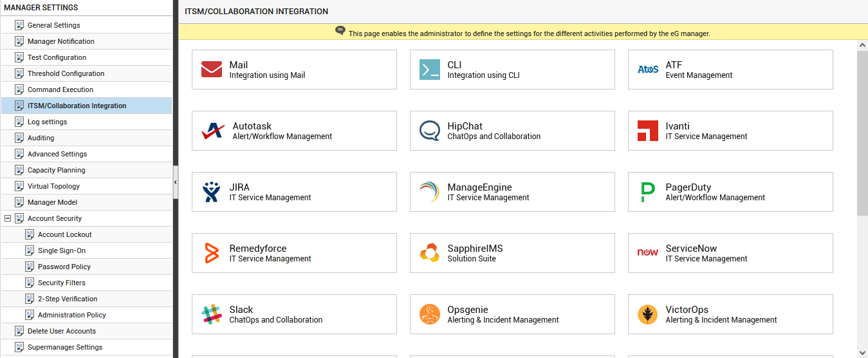
Task: Open Manager Notification settings
Action: pos(61,41)
